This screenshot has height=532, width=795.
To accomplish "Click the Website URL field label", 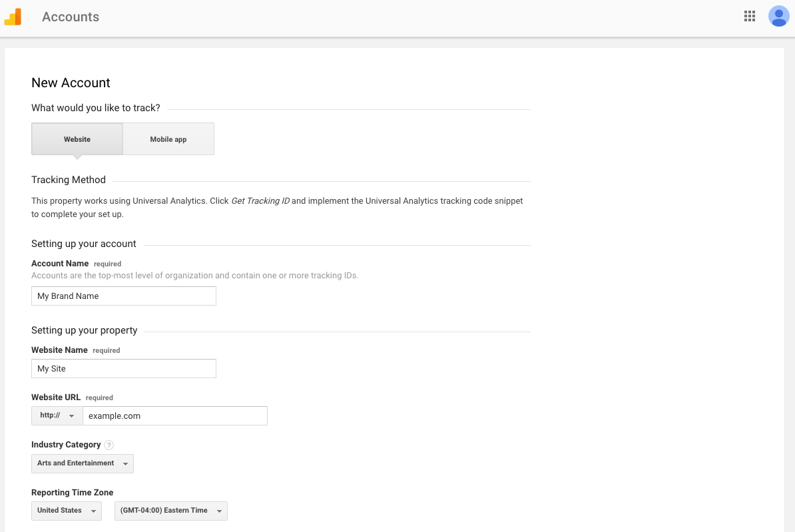I will 56,398.
